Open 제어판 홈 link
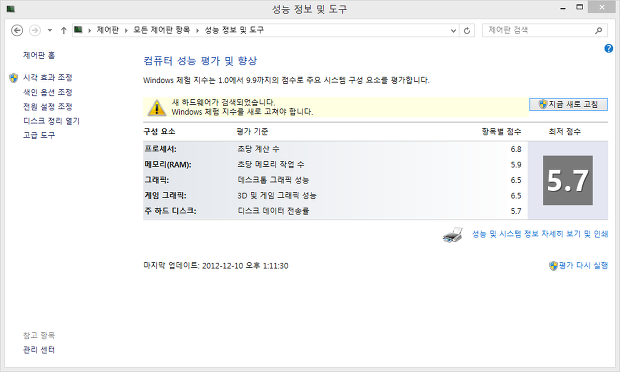This screenshot has height=372, width=620. 39,55
